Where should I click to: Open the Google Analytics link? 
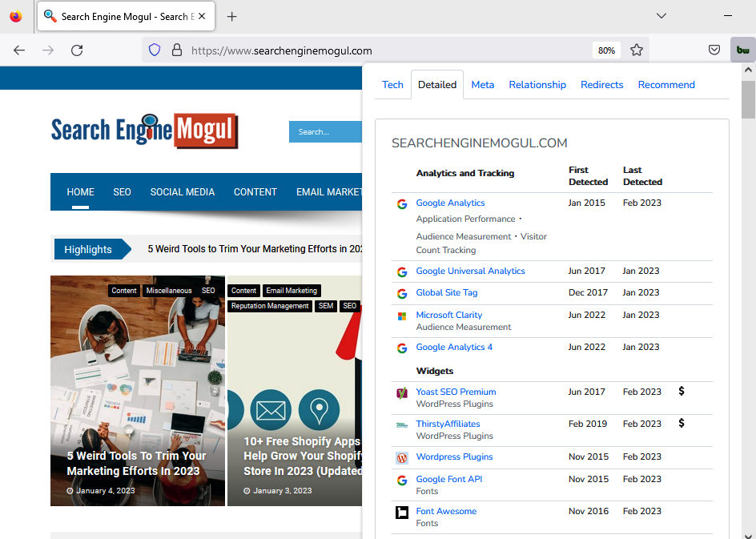(x=450, y=203)
